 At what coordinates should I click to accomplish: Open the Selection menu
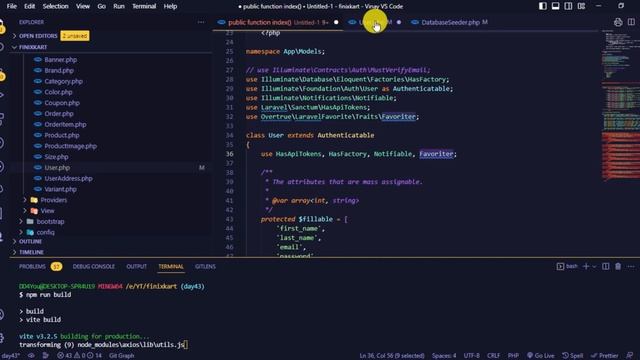pyautogui.click(x=56, y=6)
